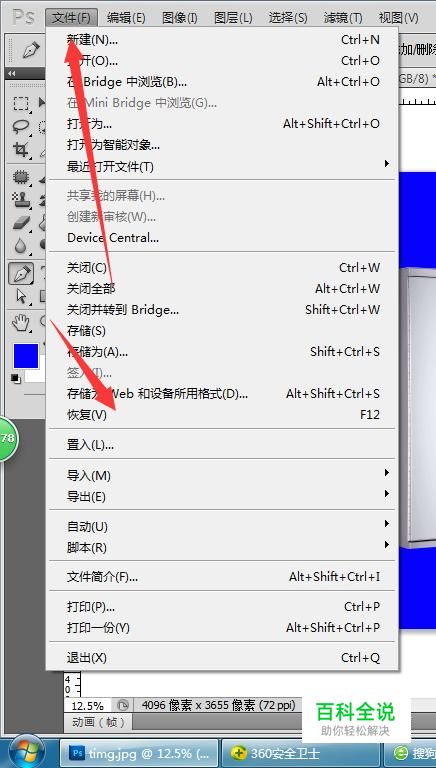Select the Pen tool in toolbox
The height and width of the screenshot is (768, 436).
(x=21, y=274)
